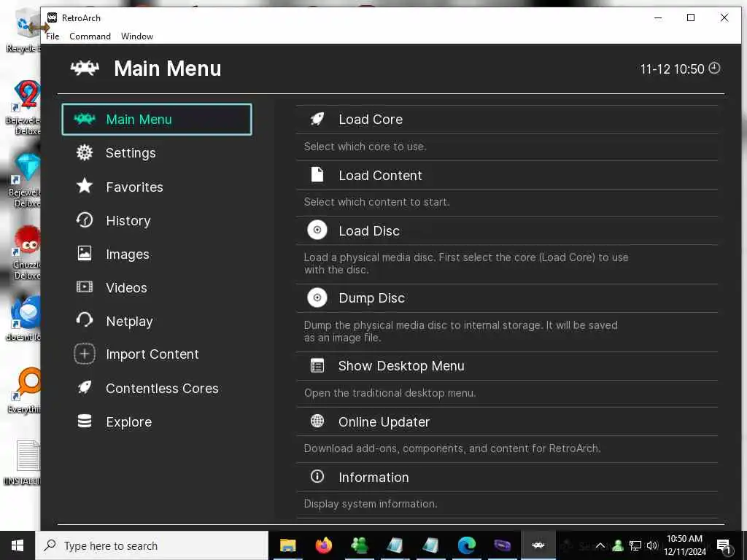Click the Images picture icon

[85, 253]
